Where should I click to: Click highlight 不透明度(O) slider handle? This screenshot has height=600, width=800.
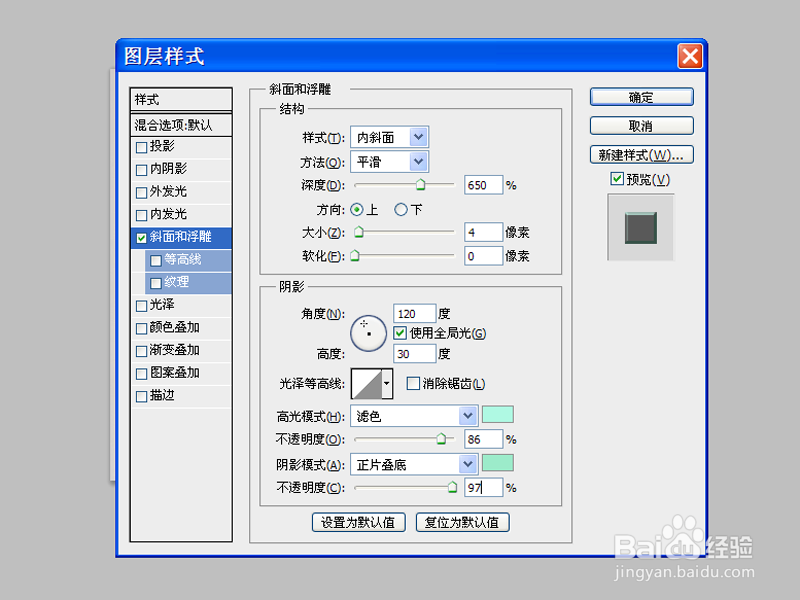441,439
